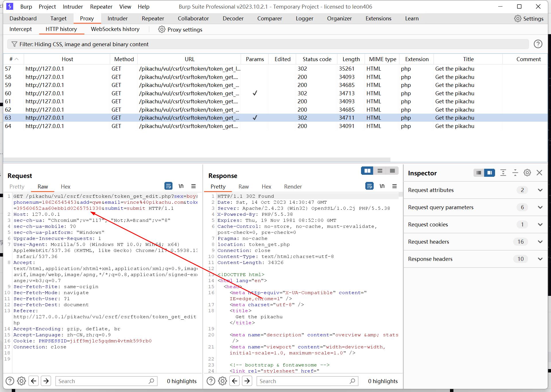
Task: Open Proxy settings gear
Action: click(x=162, y=29)
